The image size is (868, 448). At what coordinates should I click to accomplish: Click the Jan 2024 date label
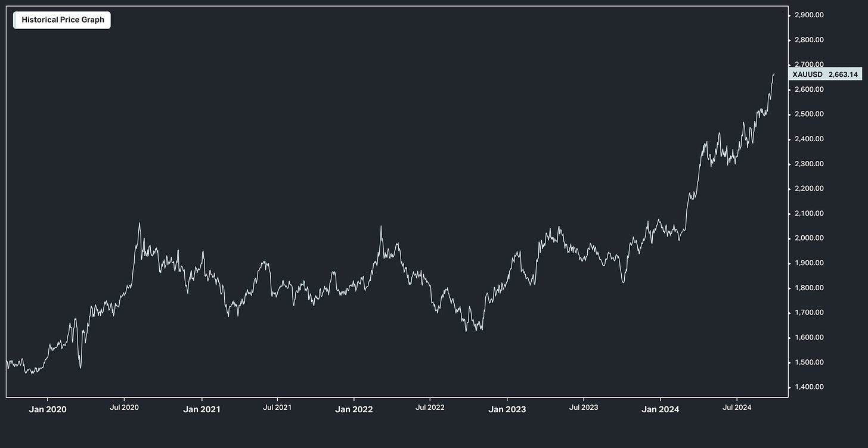click(661, 409)
